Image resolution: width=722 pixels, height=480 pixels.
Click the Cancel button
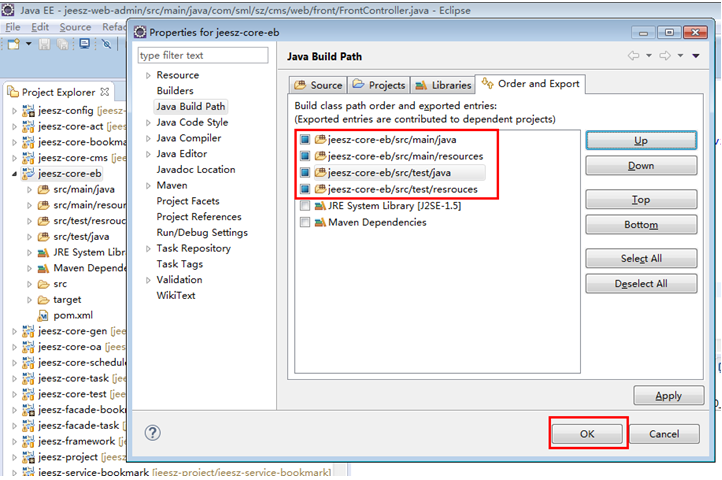664,434
